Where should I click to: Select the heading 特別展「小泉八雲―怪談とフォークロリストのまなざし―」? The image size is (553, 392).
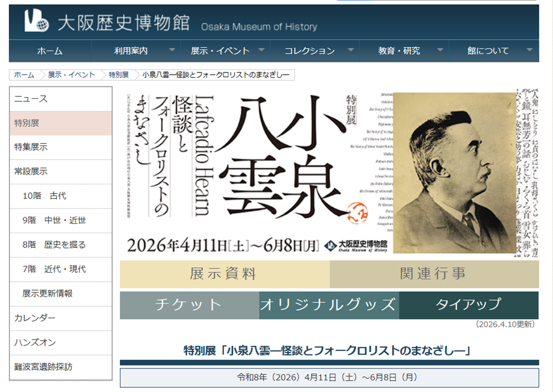click(x=328, y=351)
